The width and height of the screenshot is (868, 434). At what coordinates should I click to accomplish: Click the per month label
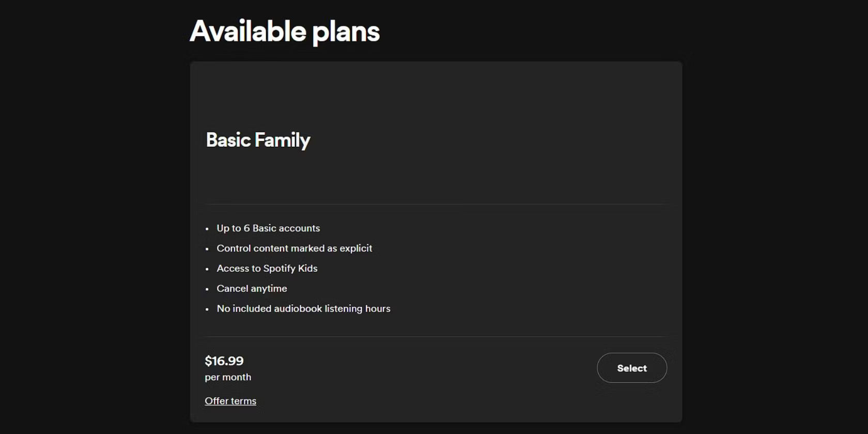227,377
